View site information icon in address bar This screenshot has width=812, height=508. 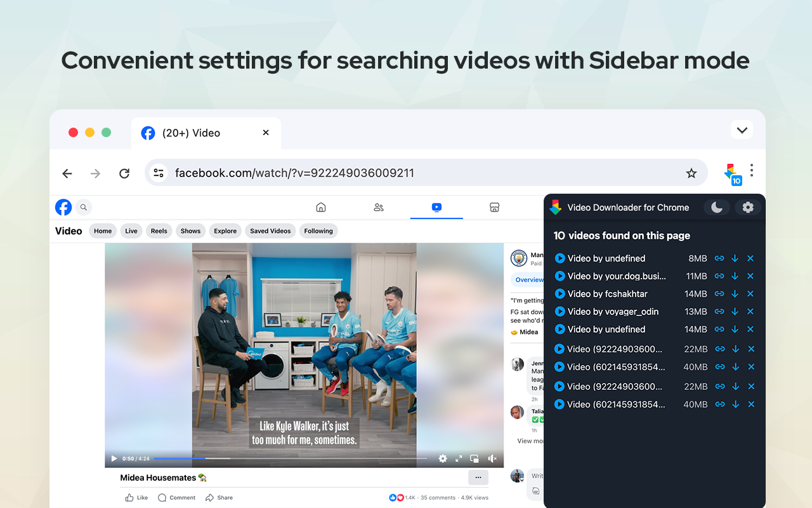point(159,173)
